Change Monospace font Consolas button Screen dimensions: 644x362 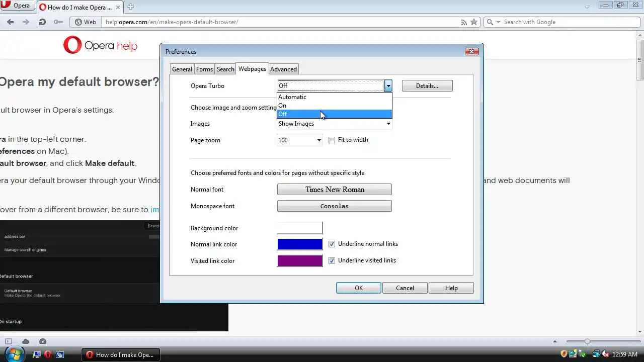pyautogui.click(x=335, y=206)
